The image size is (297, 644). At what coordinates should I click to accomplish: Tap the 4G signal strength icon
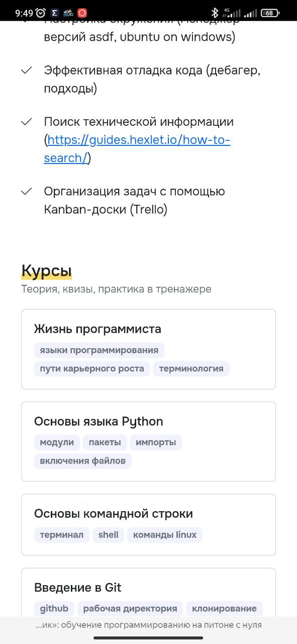tap(232, 13)
